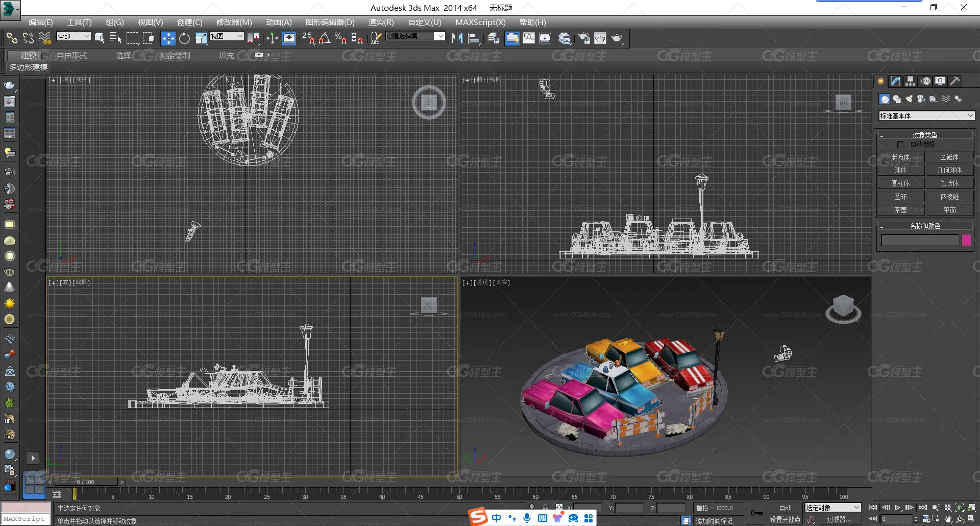Choose the Rectangular Selection Region icon
Viewport: 980px width, 526px height.
(x=132, y=38)
